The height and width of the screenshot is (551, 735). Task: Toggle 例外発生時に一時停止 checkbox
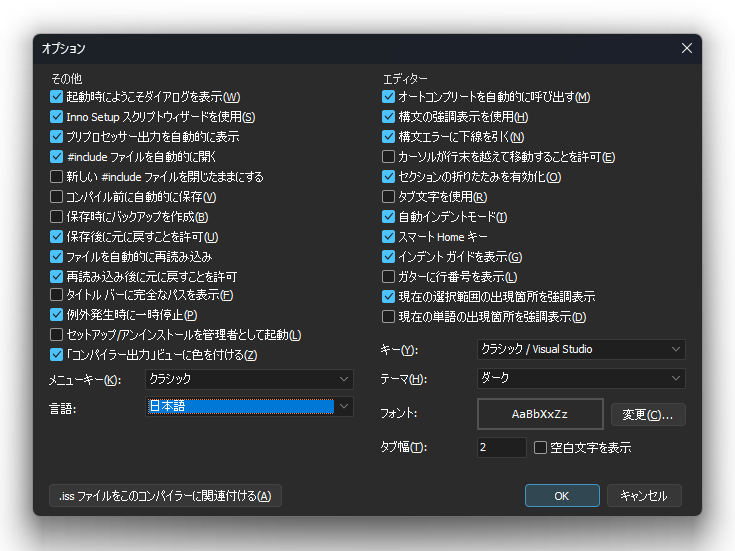(56, 315)
